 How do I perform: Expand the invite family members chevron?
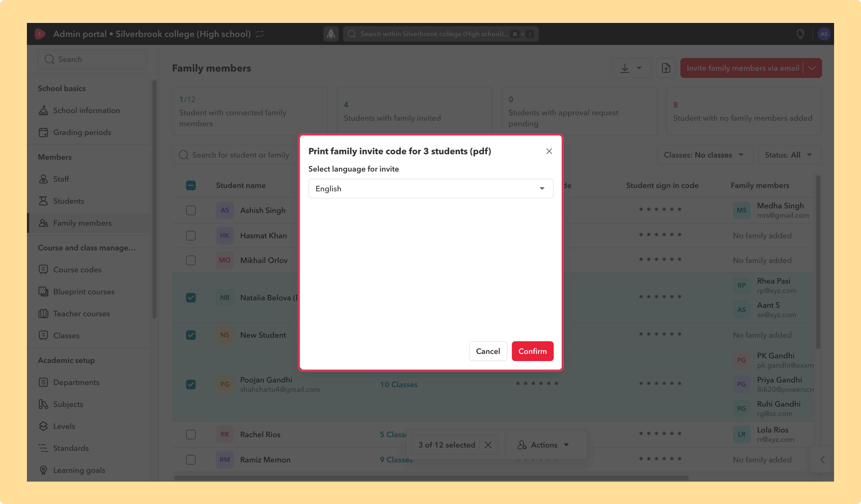812,68
